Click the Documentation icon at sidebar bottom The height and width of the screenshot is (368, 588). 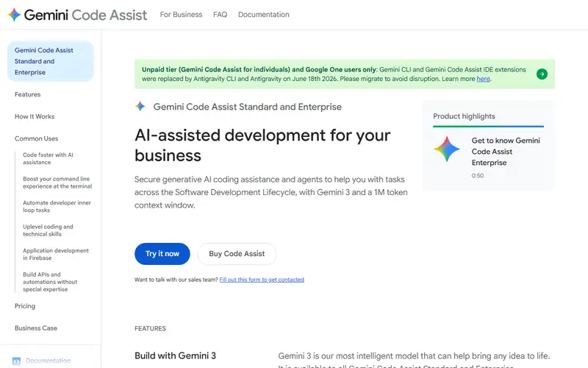pyautogui.click(x=16, y=361)
